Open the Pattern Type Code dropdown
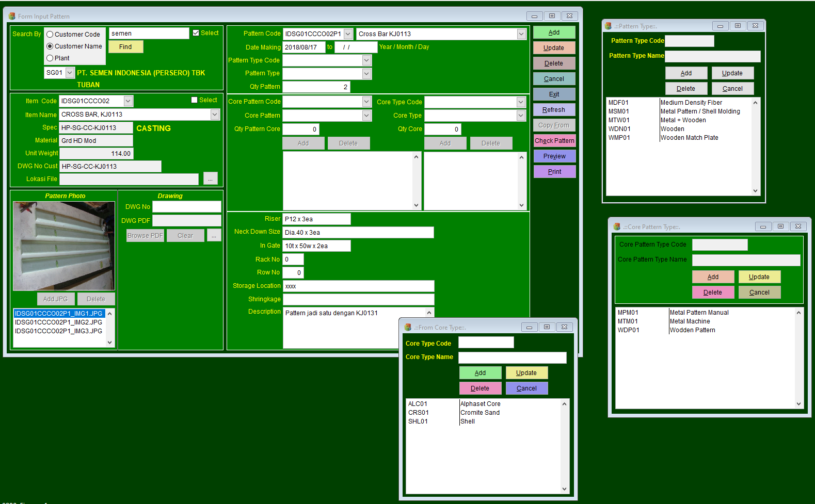The image size is (815, 504). [366, 60]
